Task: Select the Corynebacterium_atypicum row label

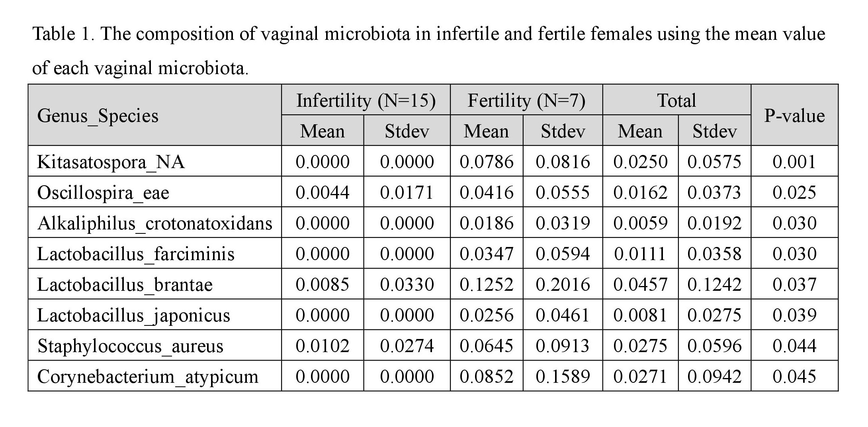Action: [148, 376]
